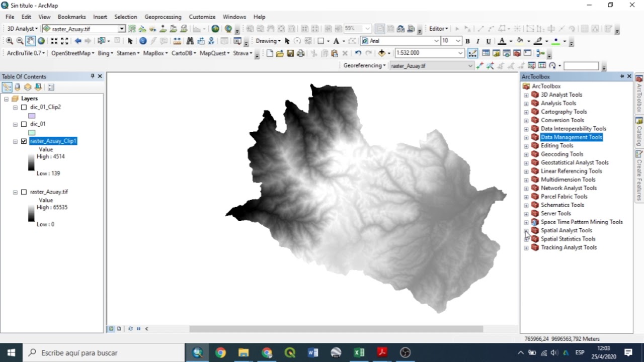Screen dimensions: 644x362
Task: Open the Find binoculars tool
Action: 190,41
